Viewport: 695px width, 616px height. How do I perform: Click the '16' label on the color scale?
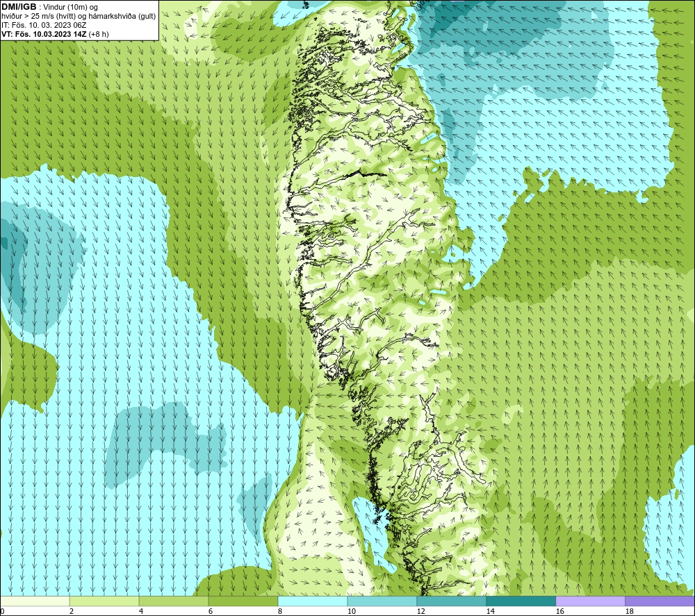pos(559,612)
